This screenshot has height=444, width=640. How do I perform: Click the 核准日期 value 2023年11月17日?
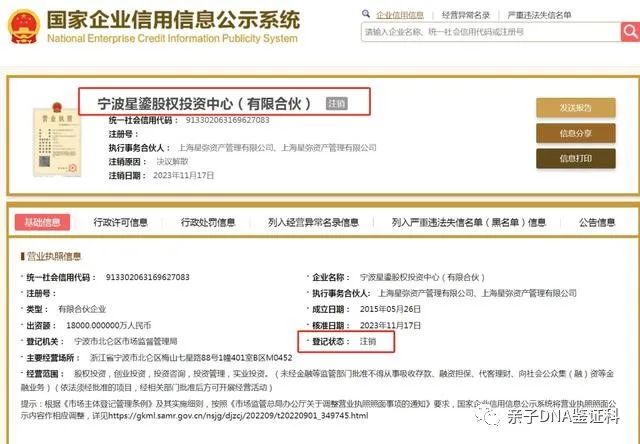pyautogui.click(x=390, y=326)
